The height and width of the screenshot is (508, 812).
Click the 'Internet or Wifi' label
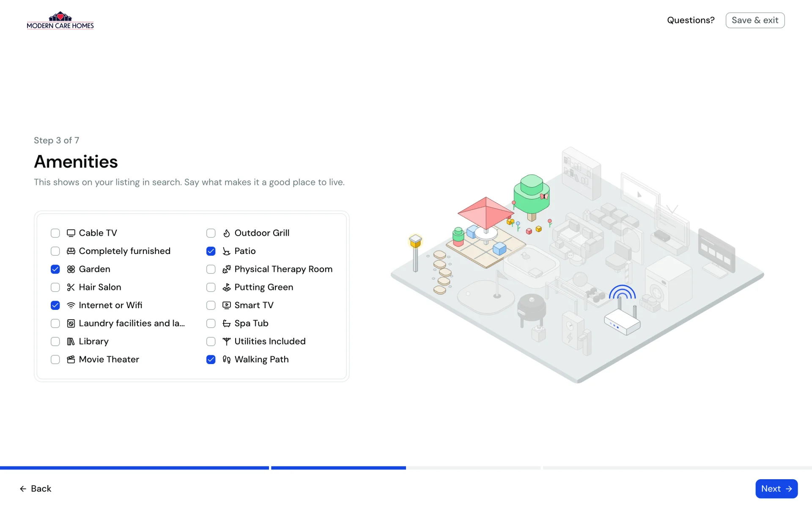click(x=110, y=305)
